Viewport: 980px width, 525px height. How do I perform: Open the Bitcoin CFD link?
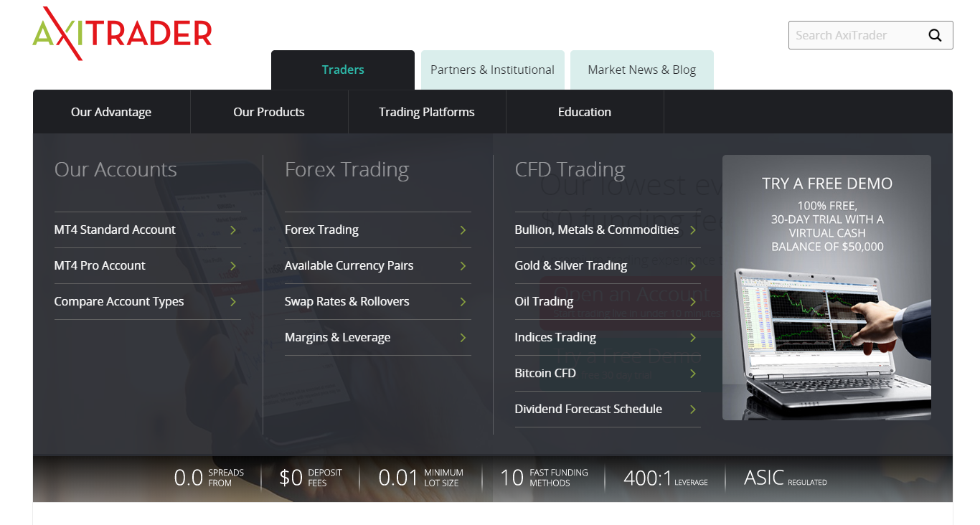608,373
